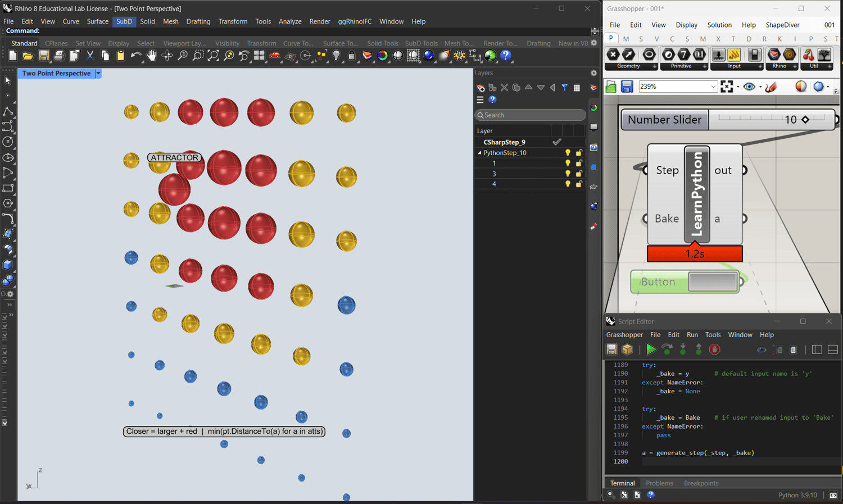This screenshot has height=504, width=843.
Task: Open the SubD menu in Rhino
Action: [x=124, y=21]
